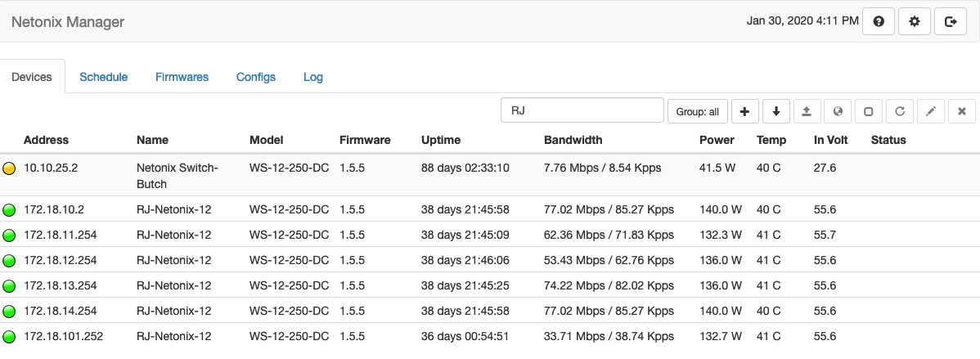980x359 pixels.
Task: Select device row 172.18.101.252
Action: (x=64, y=336)
